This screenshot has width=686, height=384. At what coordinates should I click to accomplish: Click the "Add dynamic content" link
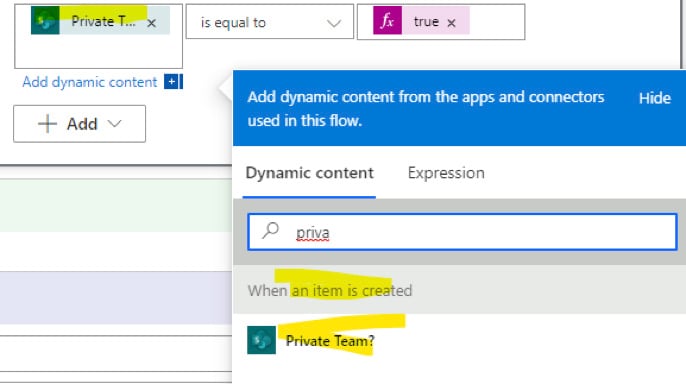[x=90, y=82]
